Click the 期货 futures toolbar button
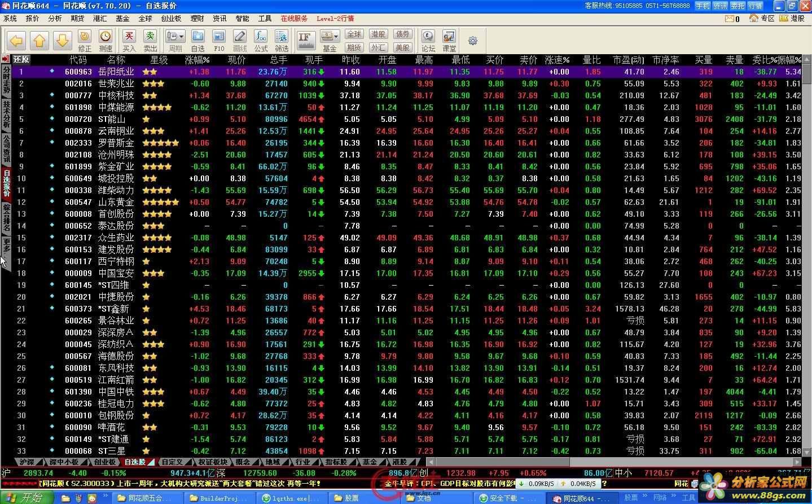812x504 pixels. coord(354,47)
